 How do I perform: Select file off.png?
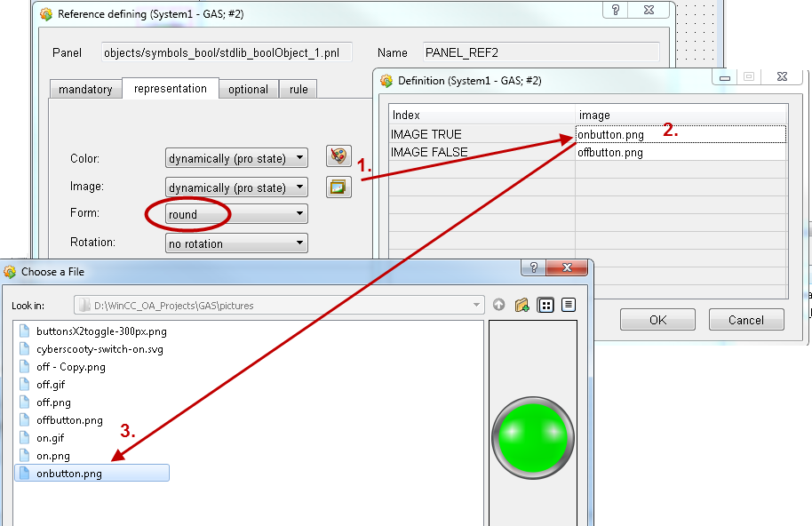pos(53,402)
